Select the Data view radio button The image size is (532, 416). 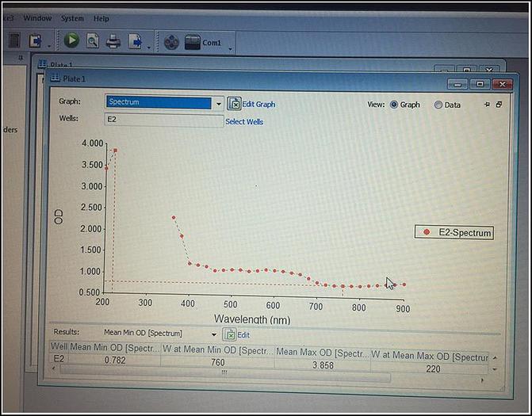coord(438,105)
